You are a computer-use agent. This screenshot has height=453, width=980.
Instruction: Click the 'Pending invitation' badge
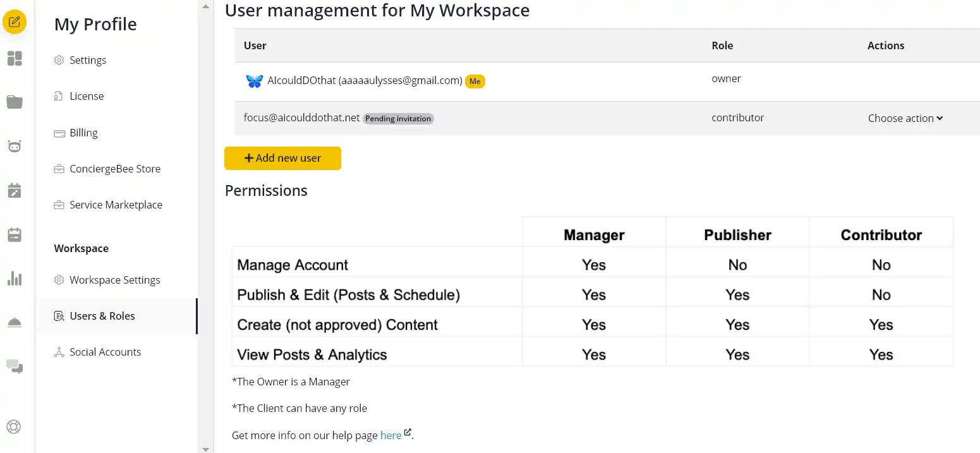[398, 119]
